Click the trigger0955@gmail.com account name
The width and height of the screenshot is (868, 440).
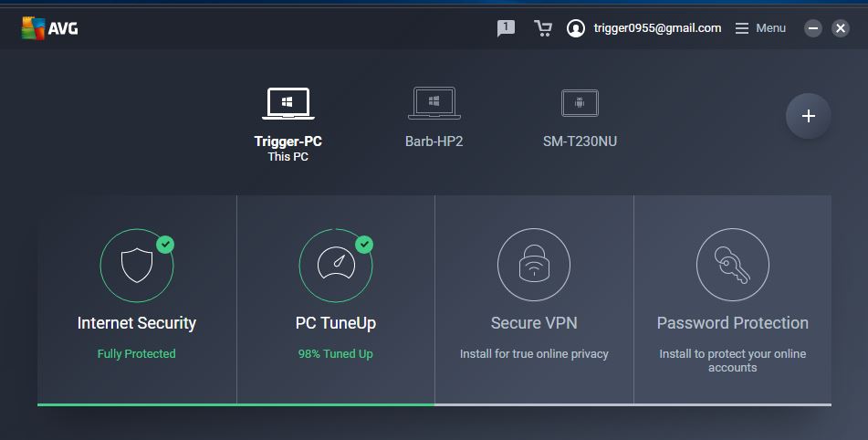(x=657, y=28)
